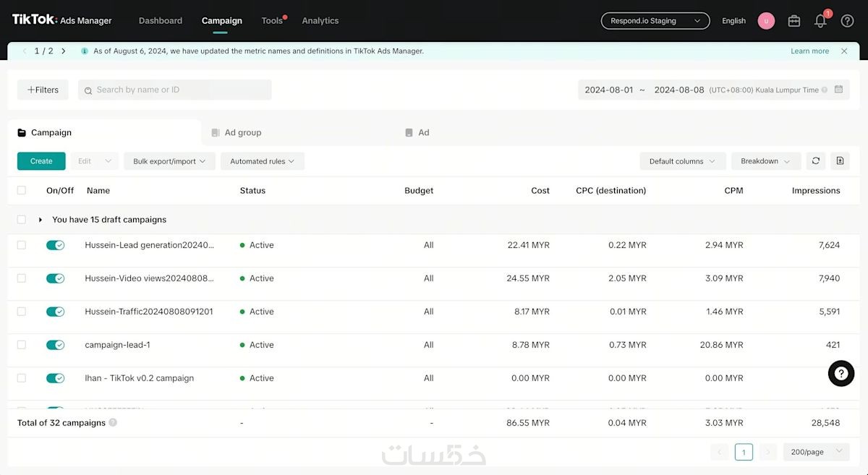This screenshot has width=868, height=475.
Task: Open Bulk export/import dropdown
Action: click(169, 161)
